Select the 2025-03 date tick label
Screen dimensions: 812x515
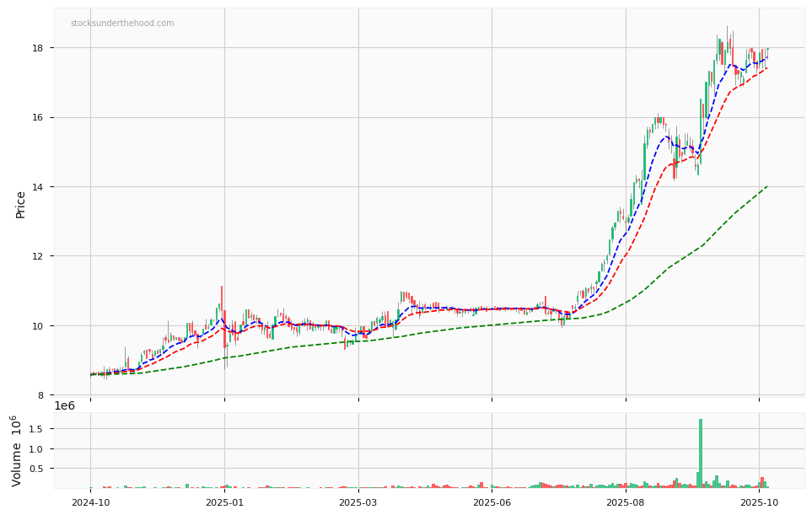click(x=358, y=502)
